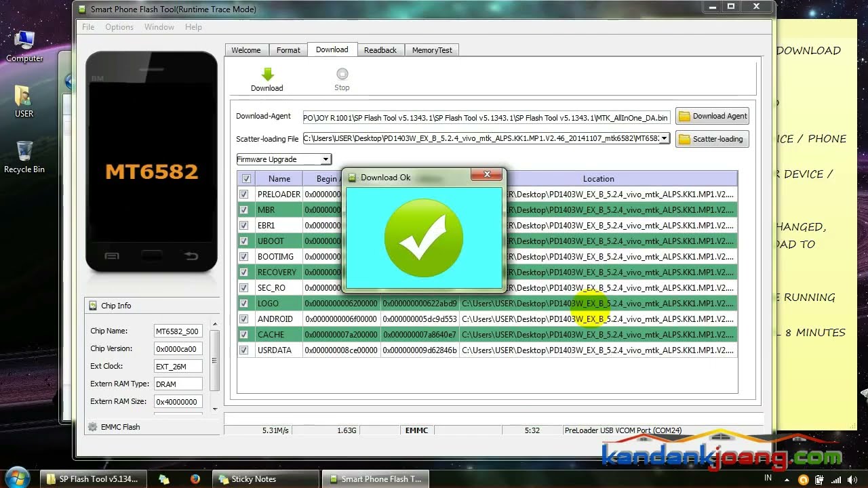The width and height of the screenshot is (868, 488).
Task: Click LOGO begin address 0x0000000006200000
Action: 341,304
